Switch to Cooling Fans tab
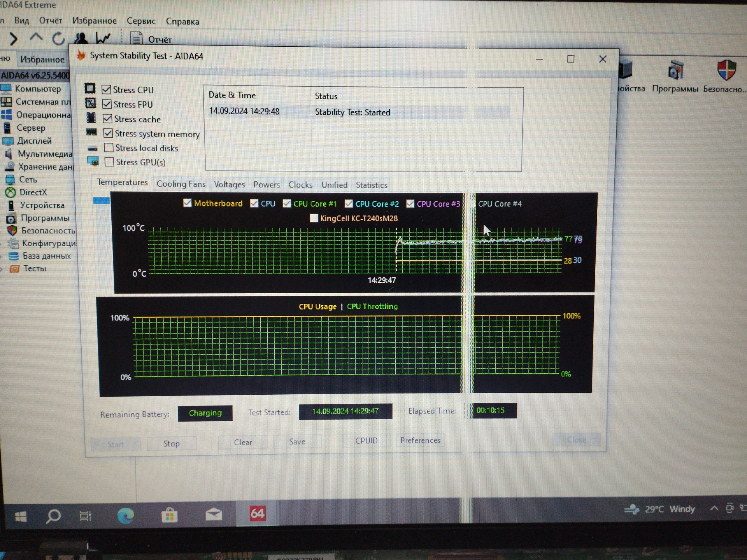Viewport: 747px width, 560px height. point(181,184)
